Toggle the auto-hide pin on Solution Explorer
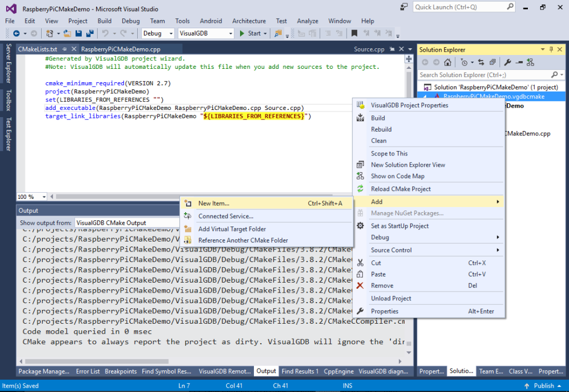Screen dimensions: 569x392 (551, 49)
